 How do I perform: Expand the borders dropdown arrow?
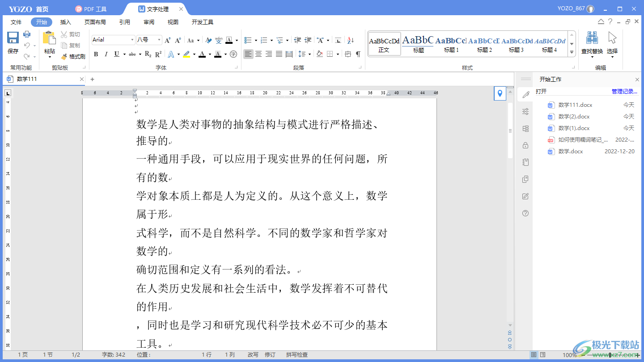[x=338, y=54]
